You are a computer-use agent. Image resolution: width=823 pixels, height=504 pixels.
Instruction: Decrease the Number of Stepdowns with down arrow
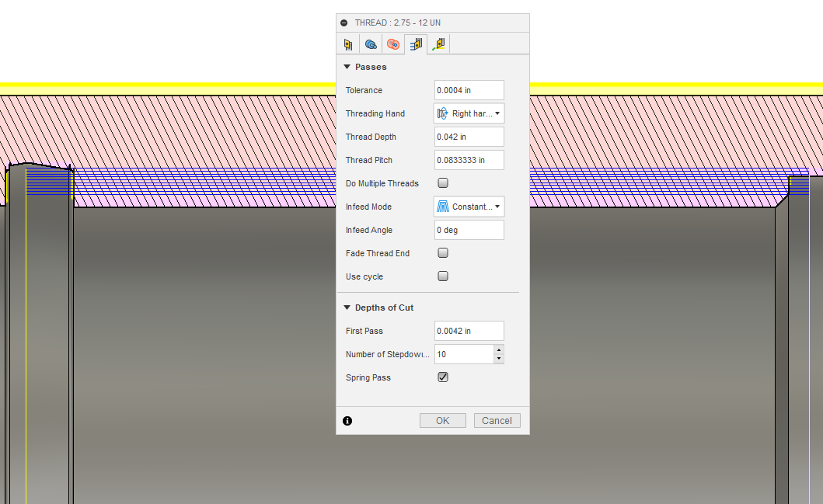(499, 359)
